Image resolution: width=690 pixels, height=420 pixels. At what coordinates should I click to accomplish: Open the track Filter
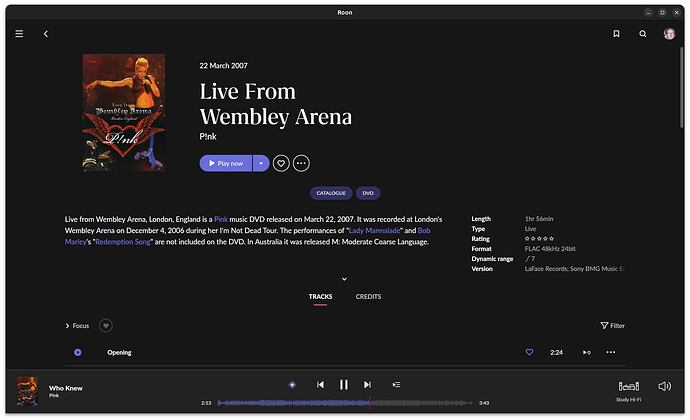point(613,326)
